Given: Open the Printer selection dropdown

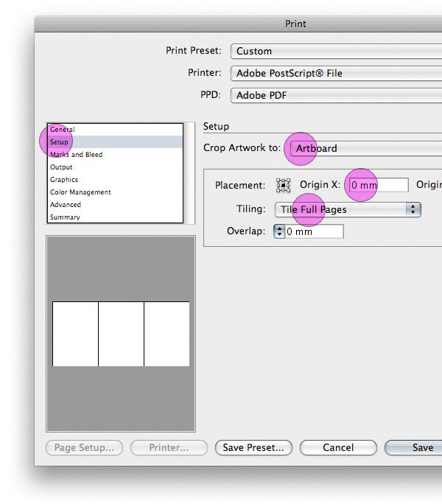Looking at the screenshot, I should 336,73.
